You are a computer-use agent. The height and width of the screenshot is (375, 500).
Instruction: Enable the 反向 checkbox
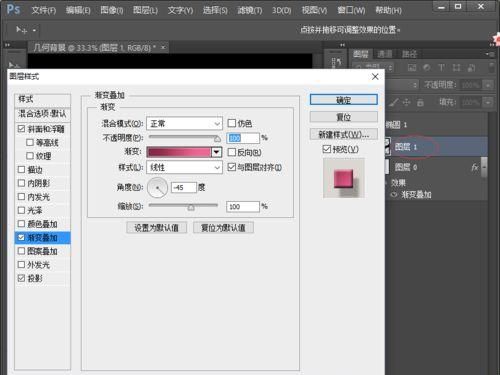point(231,152)
